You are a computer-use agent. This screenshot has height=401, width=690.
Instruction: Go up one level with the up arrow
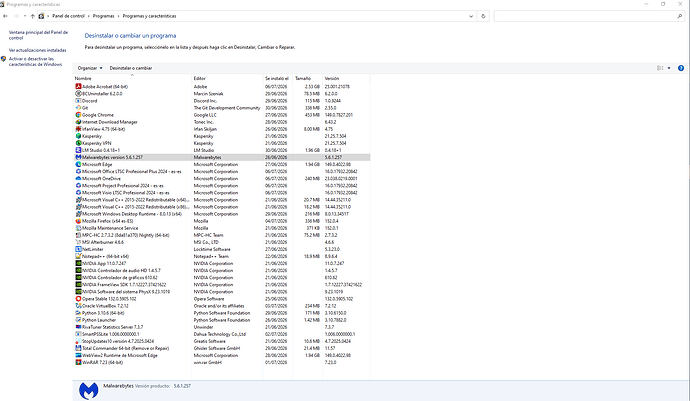pos(32,16)
